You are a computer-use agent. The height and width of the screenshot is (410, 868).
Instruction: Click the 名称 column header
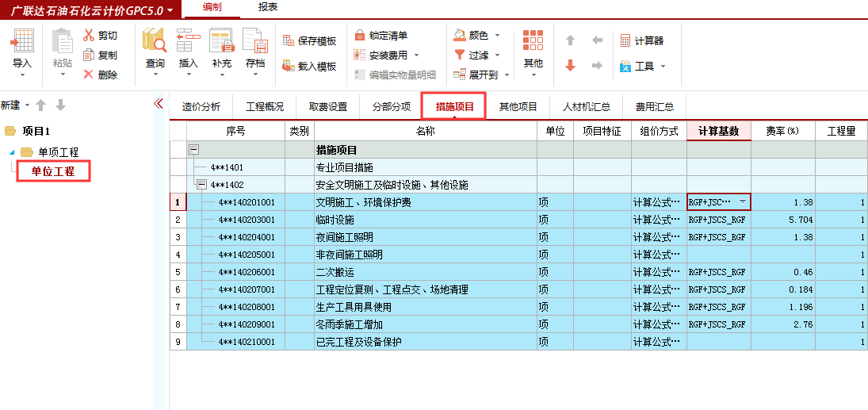click(x=426, y=132)
